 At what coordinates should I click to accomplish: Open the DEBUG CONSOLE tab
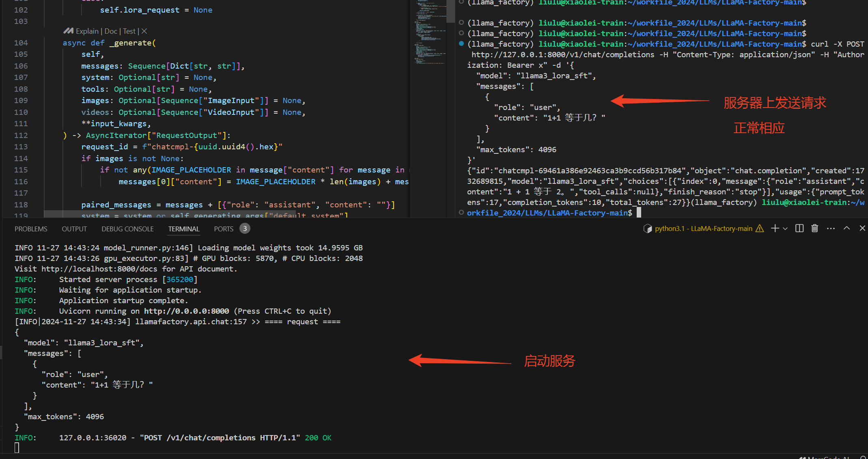(x=127, y=229)
